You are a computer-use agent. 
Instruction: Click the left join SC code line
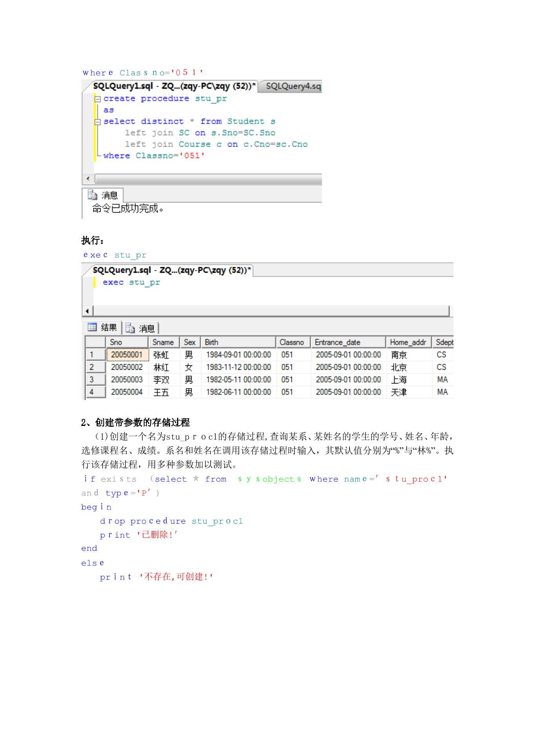click(200, 133)
